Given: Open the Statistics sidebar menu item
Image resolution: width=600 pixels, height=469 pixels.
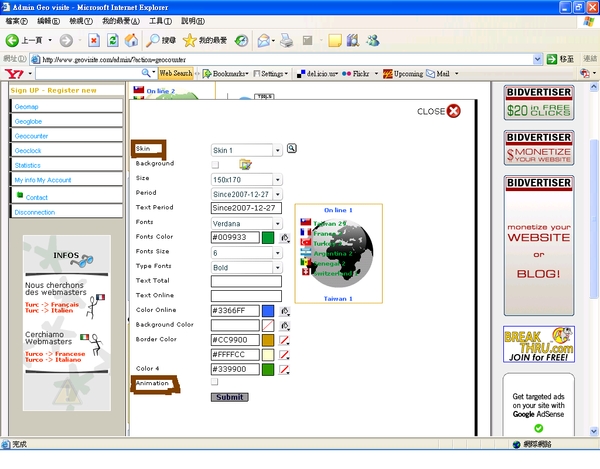Looking at the screenshot, I should point(66,165).
